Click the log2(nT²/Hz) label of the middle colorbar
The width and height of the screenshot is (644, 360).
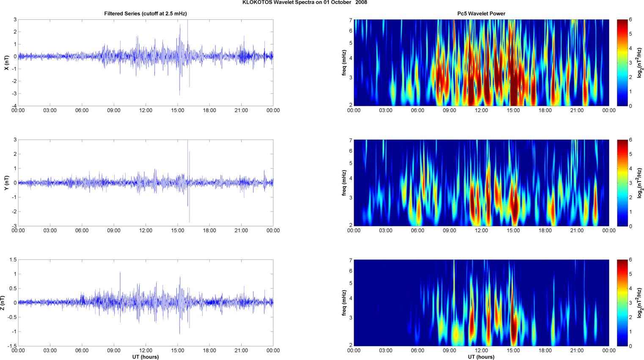pos(640,183)
